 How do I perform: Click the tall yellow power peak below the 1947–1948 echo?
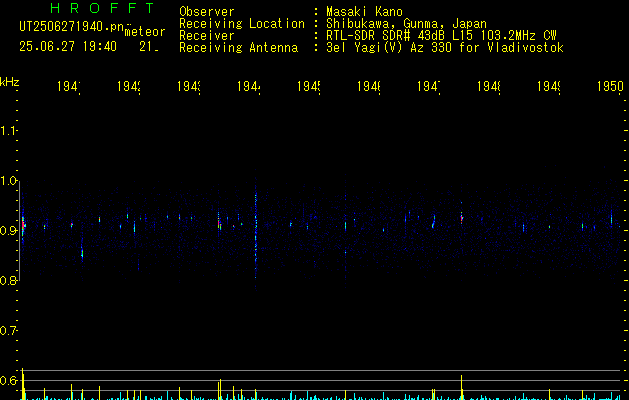tap(462, 387)
